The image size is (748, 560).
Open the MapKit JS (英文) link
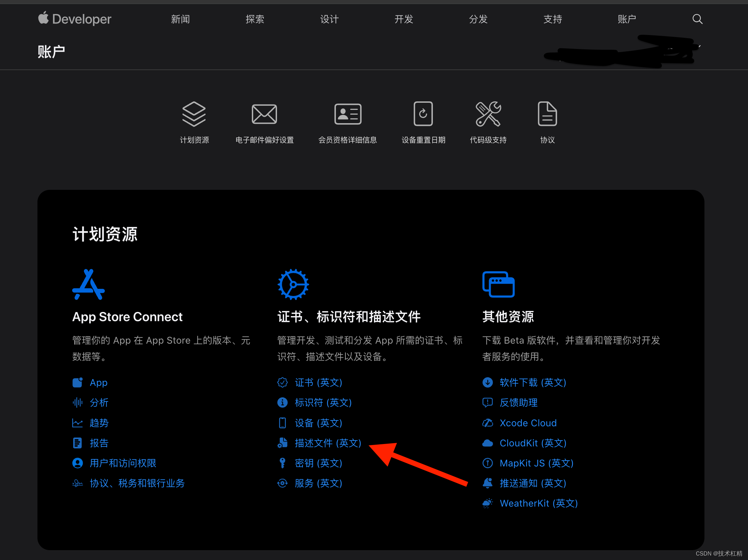(x=537, y=463)
